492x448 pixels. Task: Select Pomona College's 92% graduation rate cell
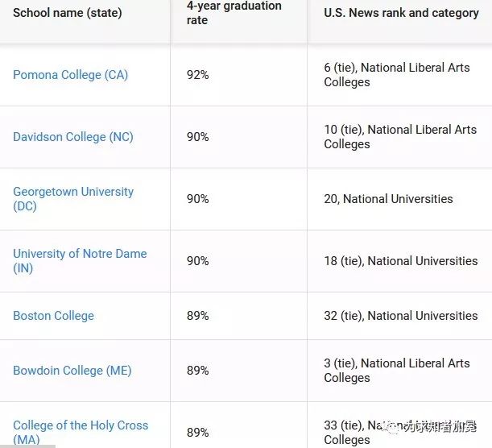tap(197, 75)
